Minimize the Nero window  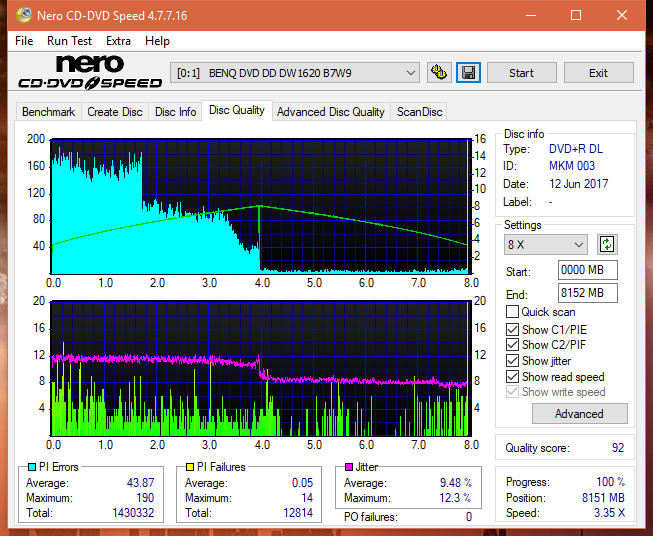(x=531, y=15)
